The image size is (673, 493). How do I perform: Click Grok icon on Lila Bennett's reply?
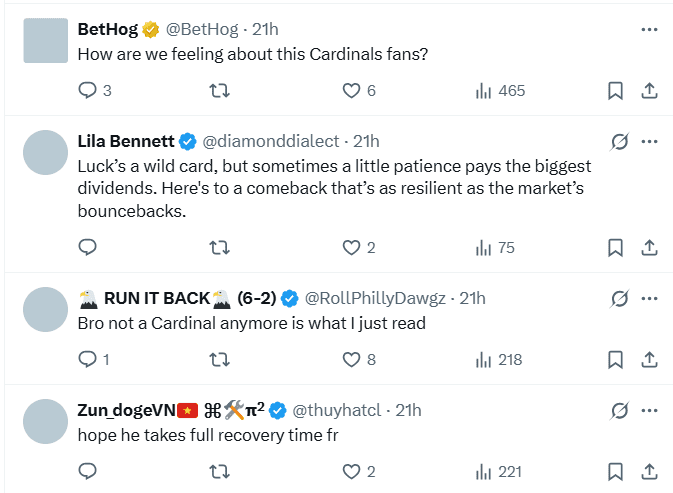point(619,141)
